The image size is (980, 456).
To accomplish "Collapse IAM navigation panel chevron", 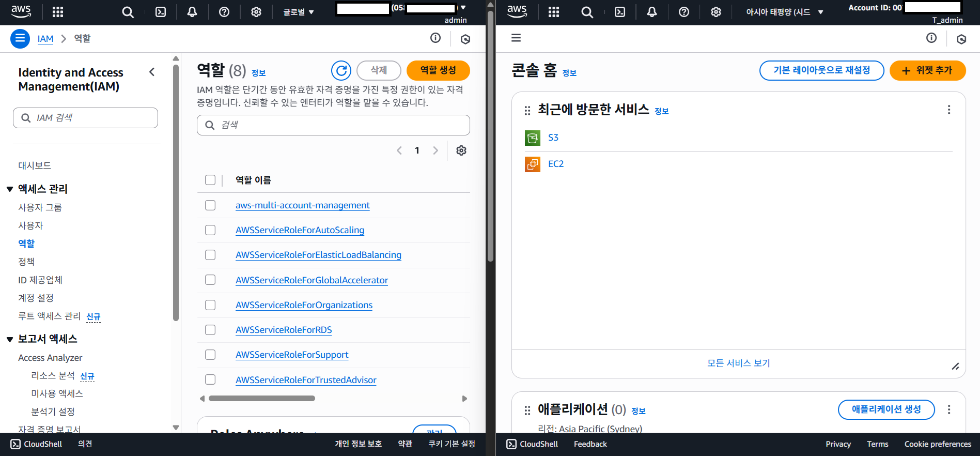I will 152,72.
